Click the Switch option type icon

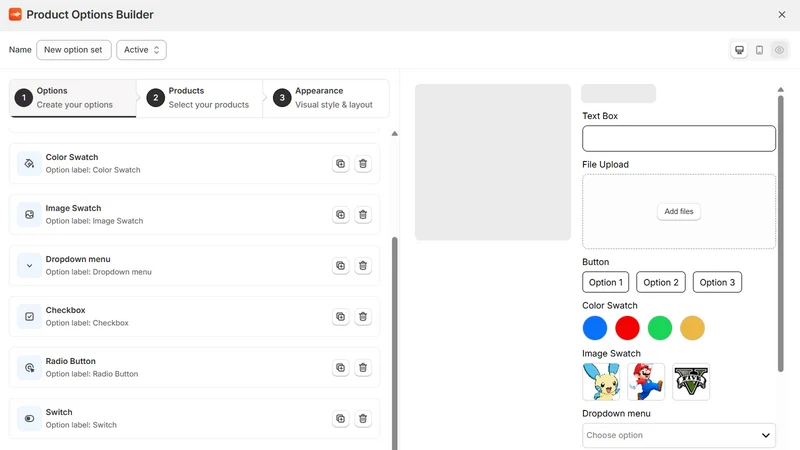(x=29, y=419)
